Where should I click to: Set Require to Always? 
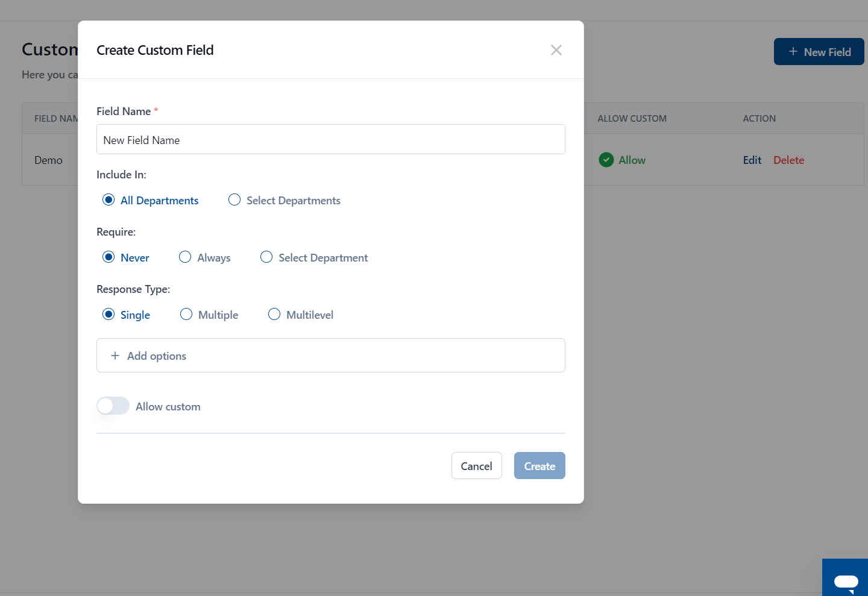[x=185, y=257]
